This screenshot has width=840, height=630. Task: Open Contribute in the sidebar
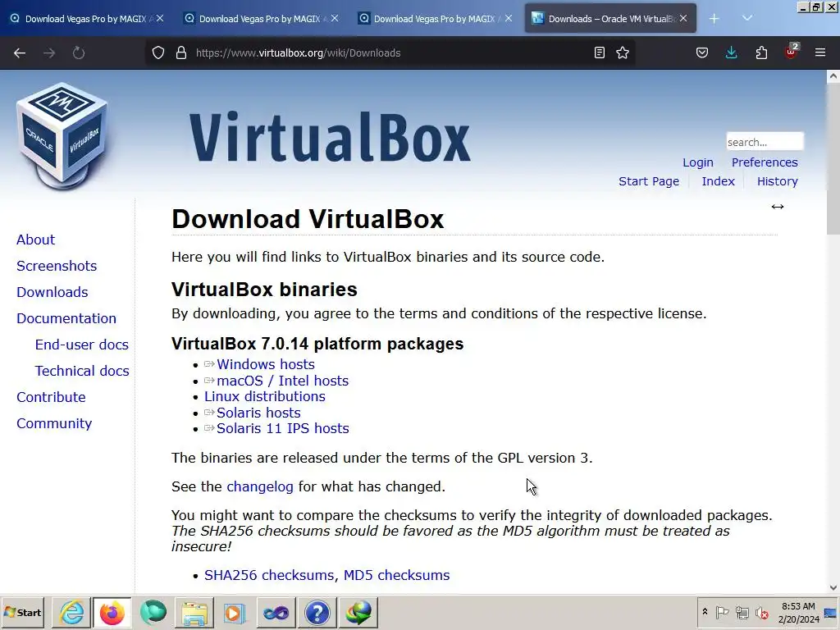(51, 397)
